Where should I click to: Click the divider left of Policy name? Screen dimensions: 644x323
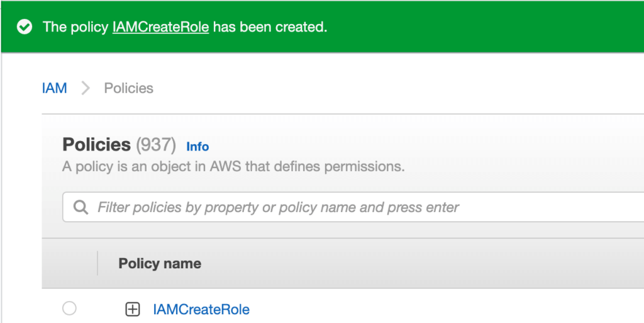point(97,263)
